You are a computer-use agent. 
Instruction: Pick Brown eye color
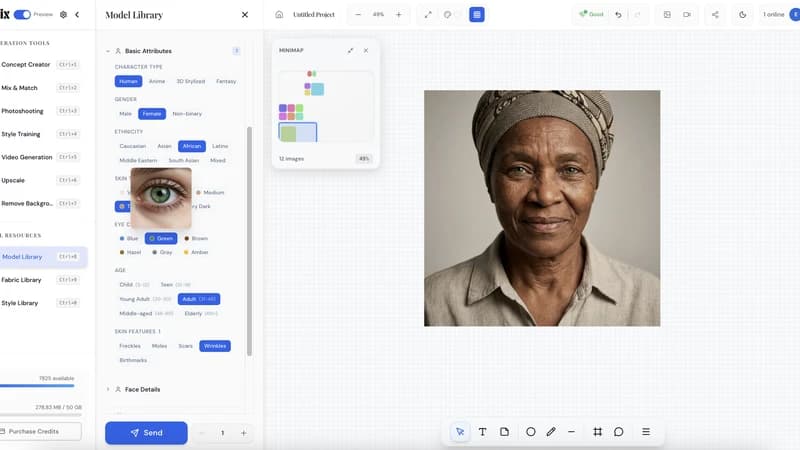point(196,238)
